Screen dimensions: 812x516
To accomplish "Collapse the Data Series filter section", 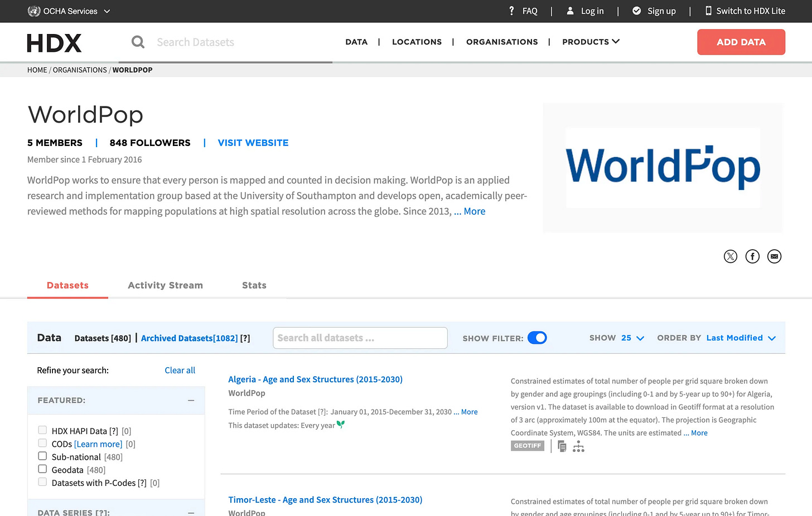I will [x=191, y=512].
